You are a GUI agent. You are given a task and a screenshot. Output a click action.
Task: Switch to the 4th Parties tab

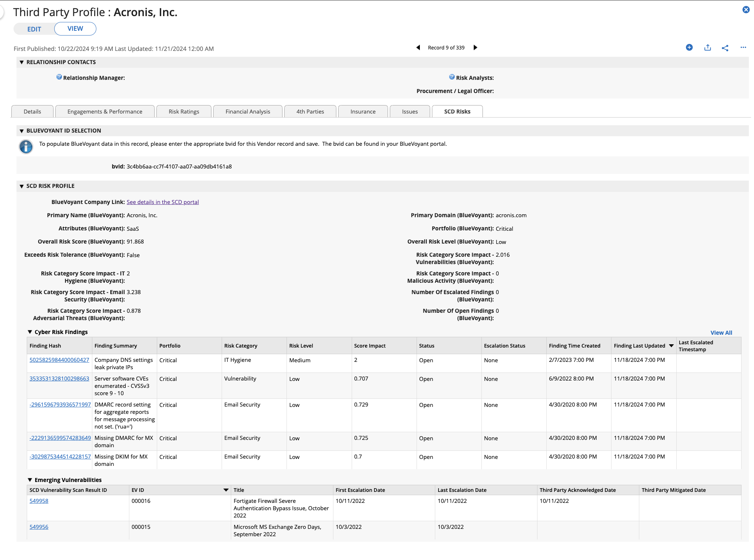[310, 111]
